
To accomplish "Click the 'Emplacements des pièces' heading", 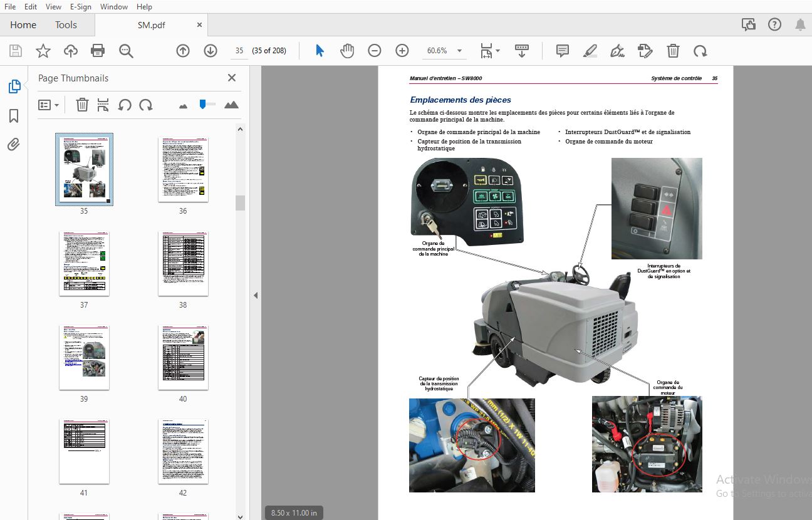I will (x=461, y=100).
